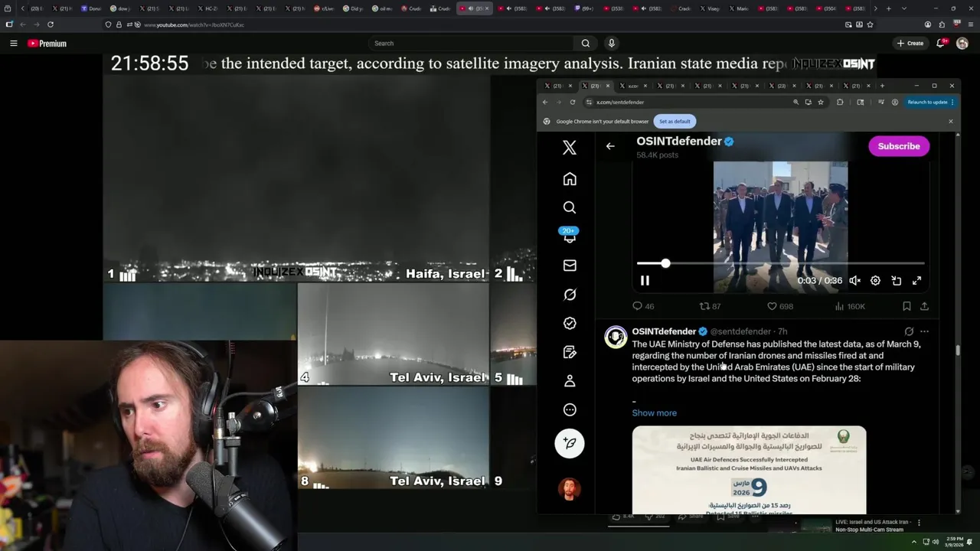The image size is (980, 551).
Task: Go to YouTube Premium home logo
Action: (47, 44)
